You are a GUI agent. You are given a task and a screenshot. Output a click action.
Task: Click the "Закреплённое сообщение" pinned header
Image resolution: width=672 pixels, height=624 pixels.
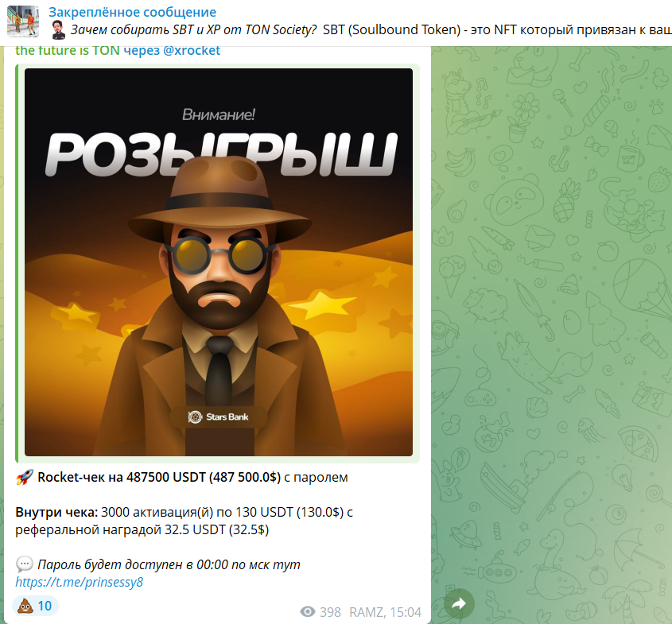coord(132,12)
